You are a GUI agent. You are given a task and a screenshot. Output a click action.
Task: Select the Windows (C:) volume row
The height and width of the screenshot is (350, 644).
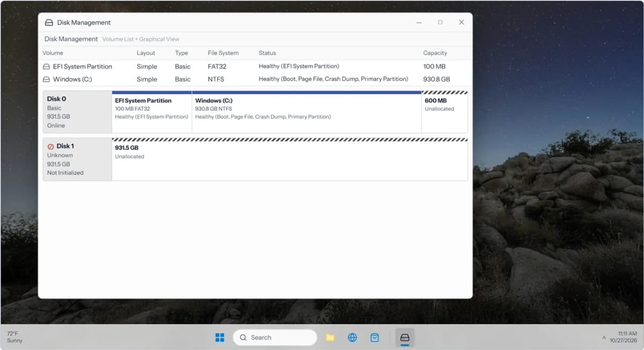[x=255, y=79]
